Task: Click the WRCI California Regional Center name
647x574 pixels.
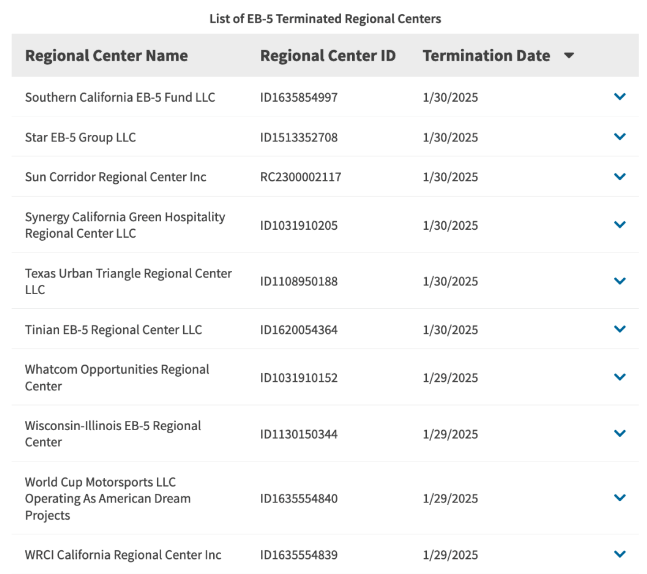Action: tap(123, 555)
